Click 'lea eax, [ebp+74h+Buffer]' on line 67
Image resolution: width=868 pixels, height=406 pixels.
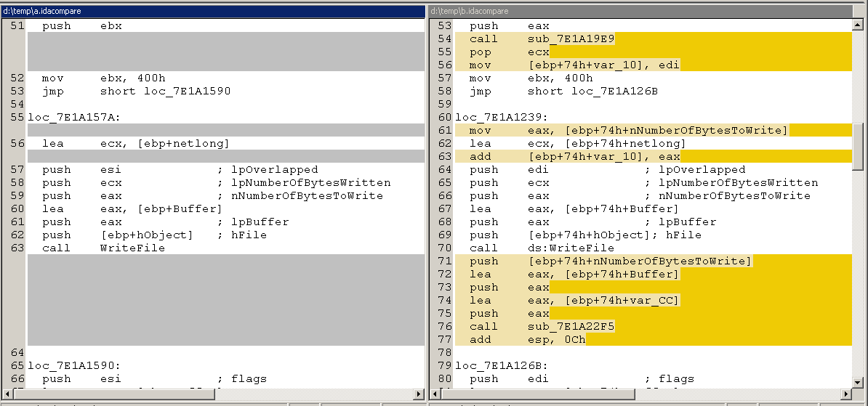tap(574, 209)
